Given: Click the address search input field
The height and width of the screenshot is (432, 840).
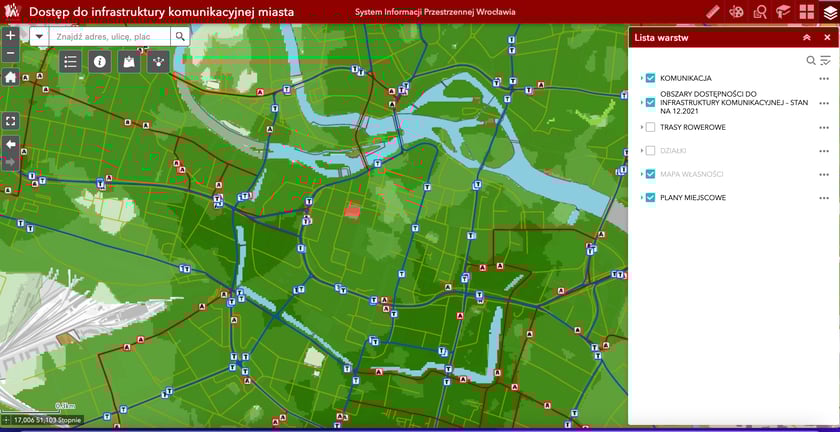Looking at the screenshot, I should point(110,36).
